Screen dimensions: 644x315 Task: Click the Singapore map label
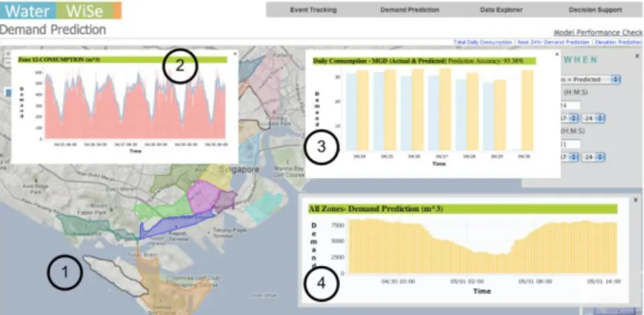(239, 169)
